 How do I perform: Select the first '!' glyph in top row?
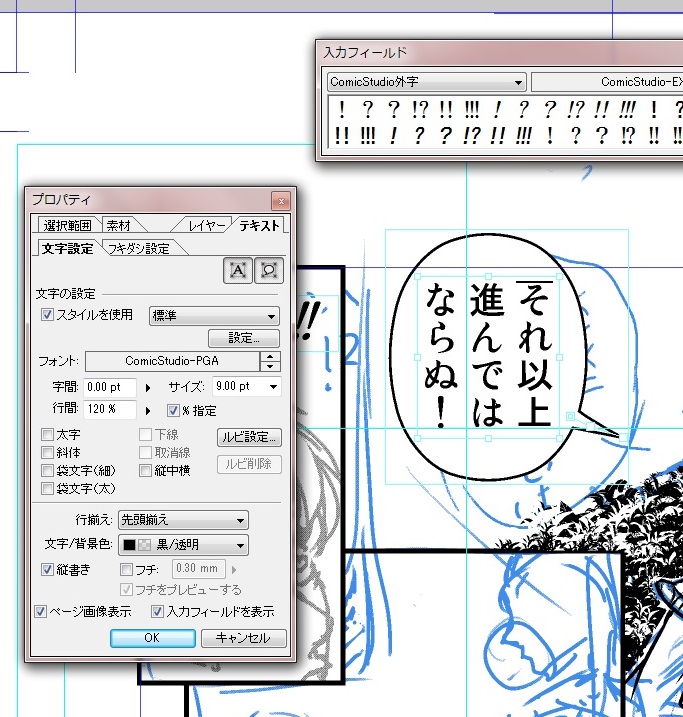[342, 110]
